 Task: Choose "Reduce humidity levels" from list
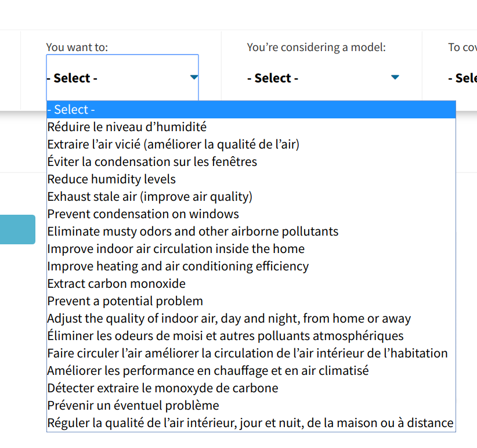tap(251, 179)
